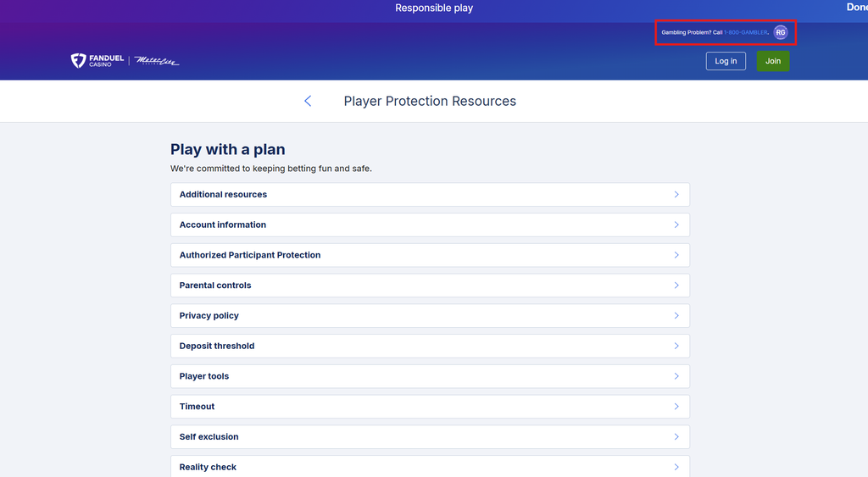
Task: Expand chevron on Self exclusion row
Action: click(676, 436)
